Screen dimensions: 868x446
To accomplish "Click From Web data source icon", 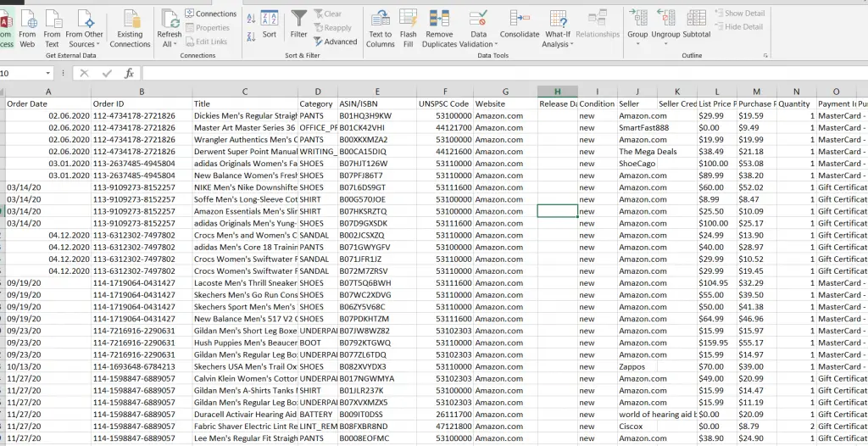I will pyautogui.click(x=27, y=29).
